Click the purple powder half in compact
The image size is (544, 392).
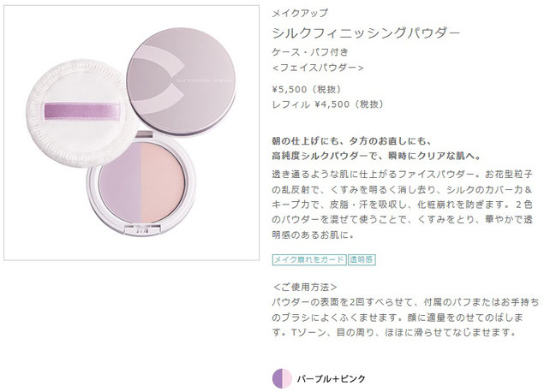pyautogui.click(x=120, y=182)
